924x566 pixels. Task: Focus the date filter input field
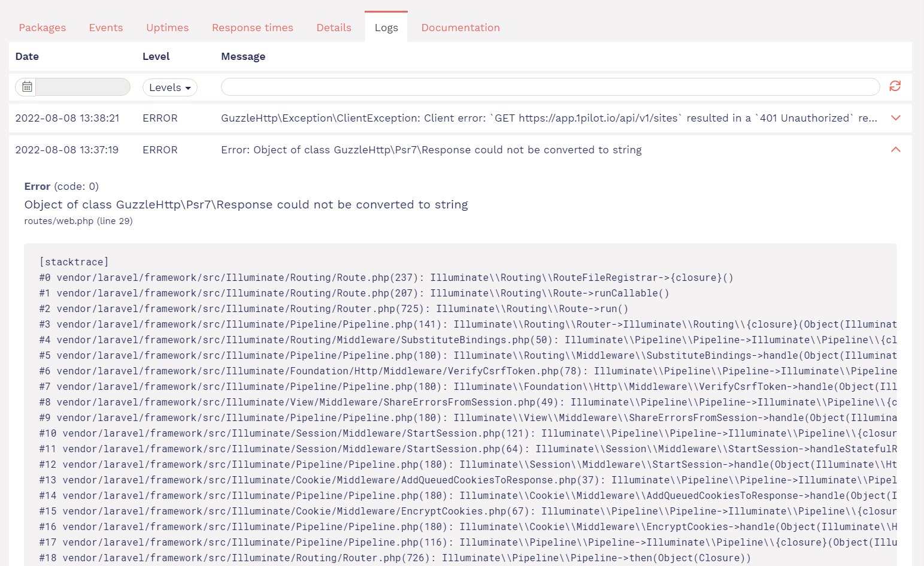(x=83, y=87)
